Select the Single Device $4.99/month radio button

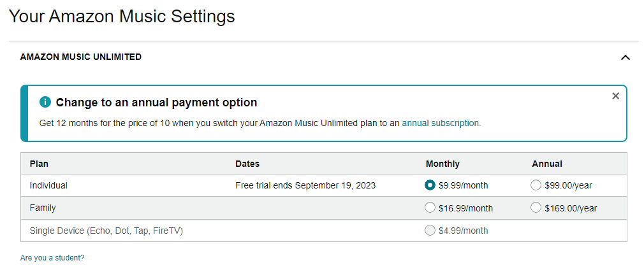coord(430,231)
